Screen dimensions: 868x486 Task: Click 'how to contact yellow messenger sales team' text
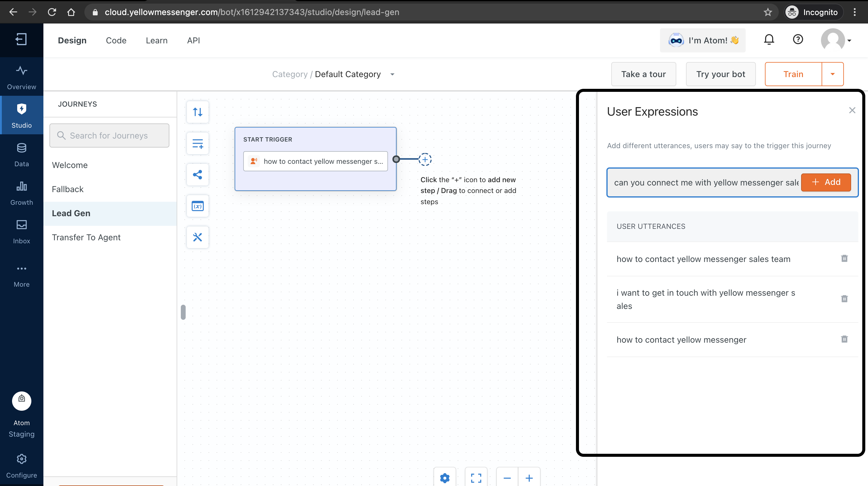coord(703,259)
